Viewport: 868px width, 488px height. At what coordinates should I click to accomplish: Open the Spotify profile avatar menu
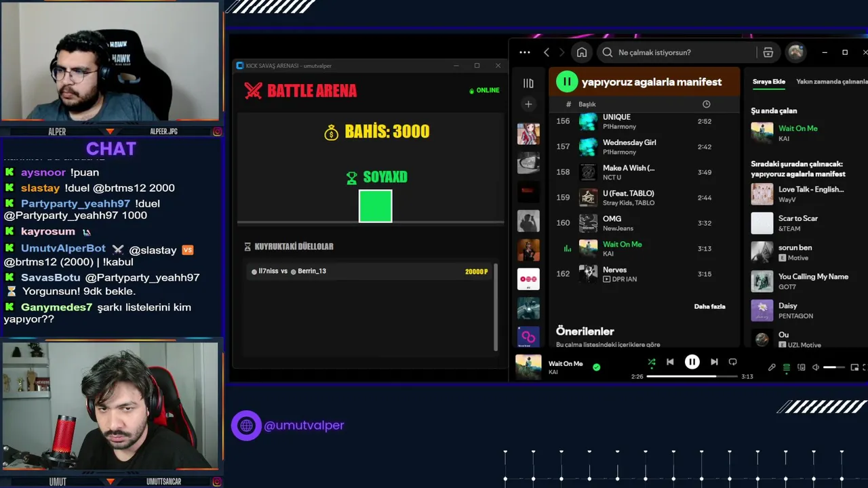click(x=795, y=52)
